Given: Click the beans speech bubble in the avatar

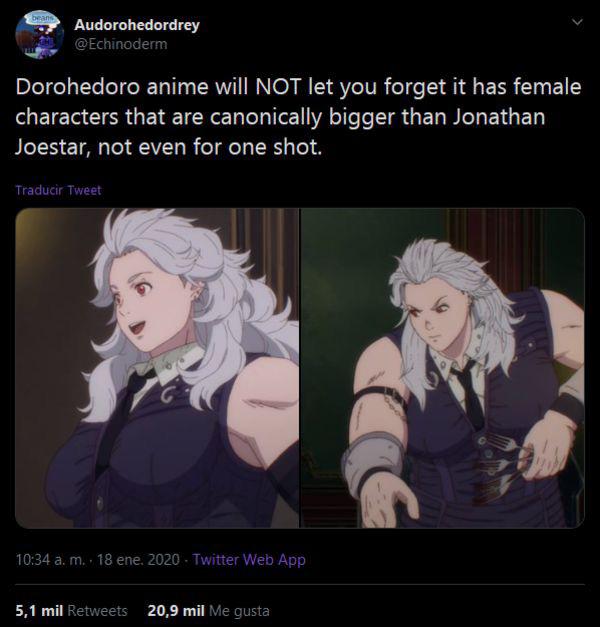Looking at the screenshot, I should point(39,18).
